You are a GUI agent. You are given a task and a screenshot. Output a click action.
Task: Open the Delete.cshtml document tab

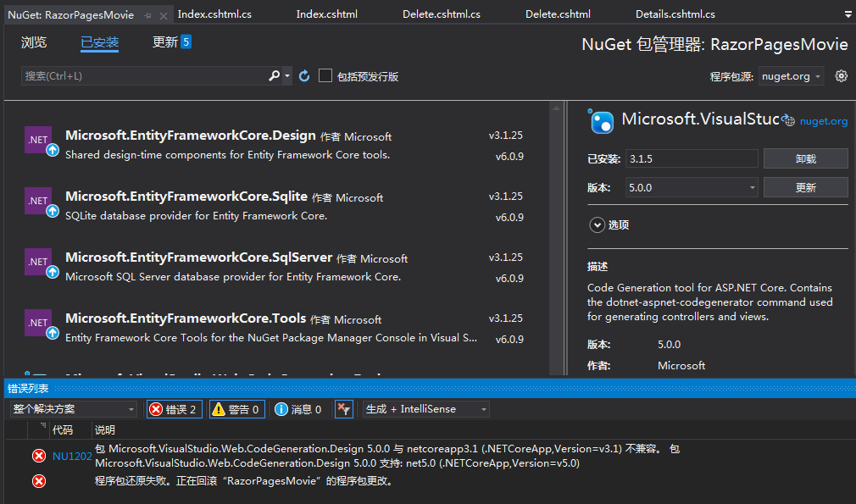point(558,14)
